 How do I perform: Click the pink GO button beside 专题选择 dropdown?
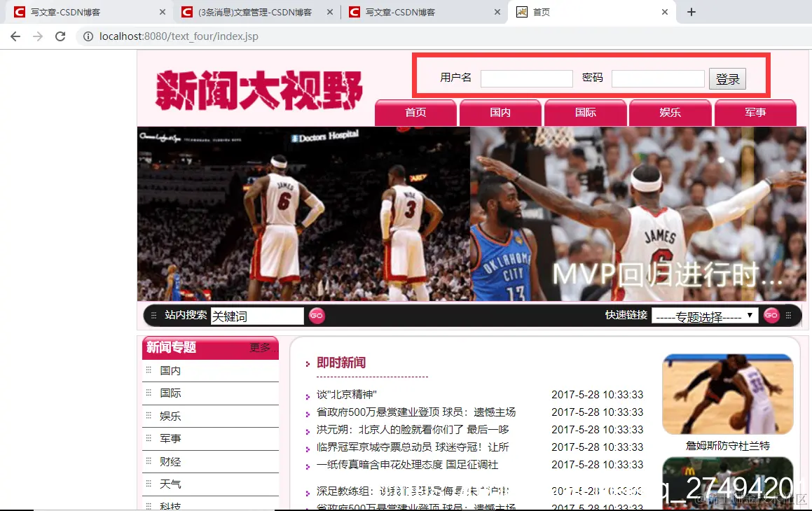pos(771,315)
